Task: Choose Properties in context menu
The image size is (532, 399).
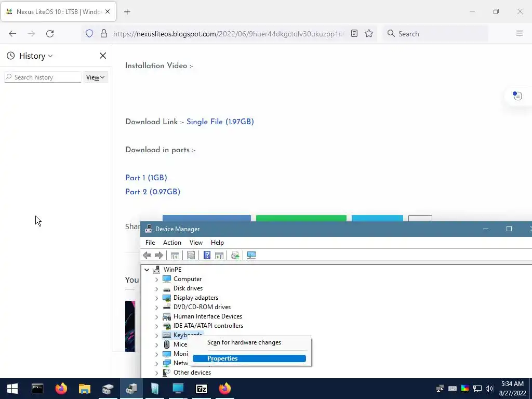Action: point(249,358)
